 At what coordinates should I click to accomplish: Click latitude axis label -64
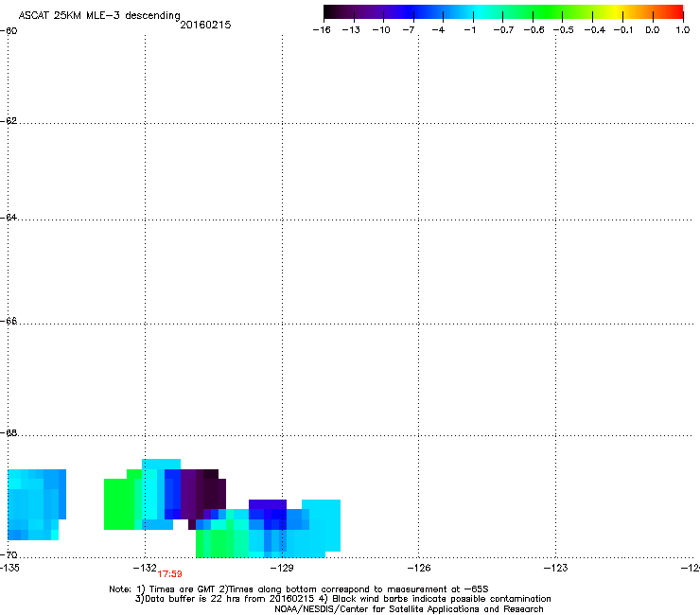(x=9, y=218)
